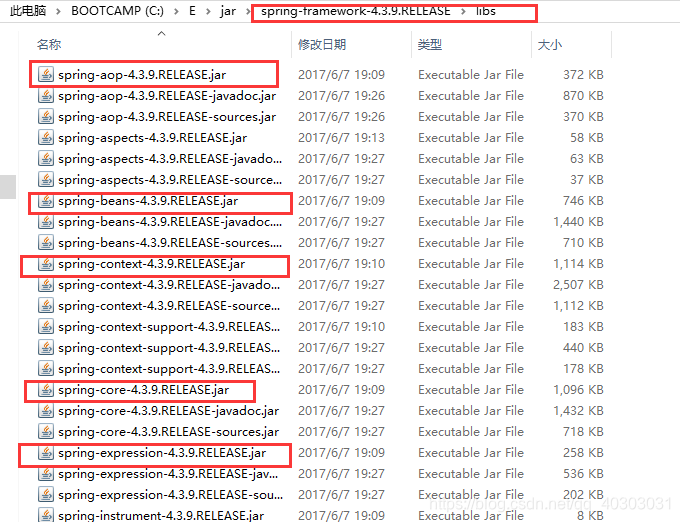This screenshot has width=680, height=522.
Task: Select file spring-aop-4.3.9.RELEASE-sources.jar
Action: pyautogui.click(x=167, y=117)
